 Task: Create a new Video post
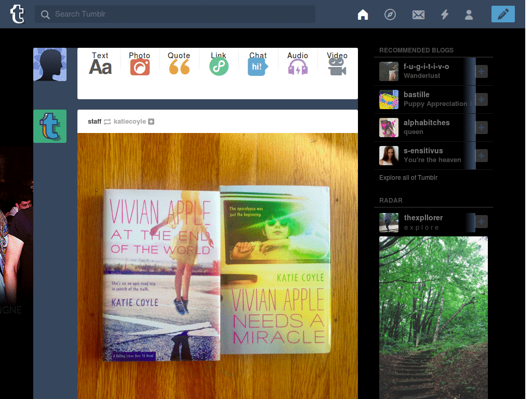(x=337, y=63)
